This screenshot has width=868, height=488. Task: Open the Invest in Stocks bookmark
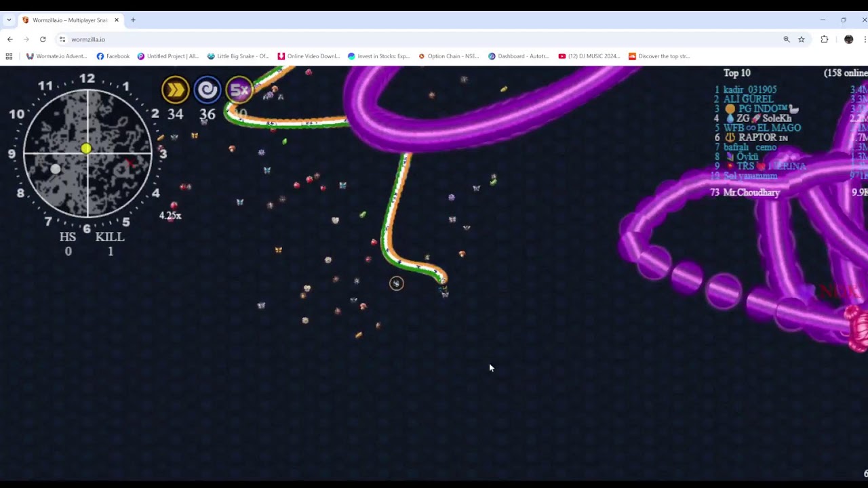378,56
